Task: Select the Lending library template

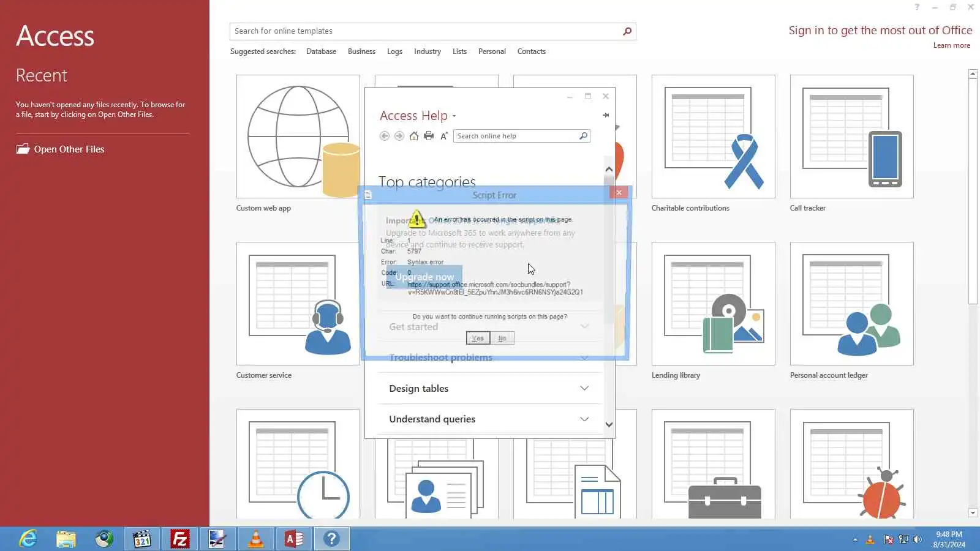Action: pyautogui.click(x=713, y=304)
